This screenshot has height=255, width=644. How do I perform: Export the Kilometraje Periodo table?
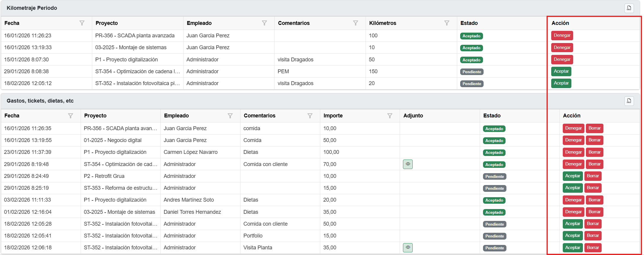tap(629, 8)
